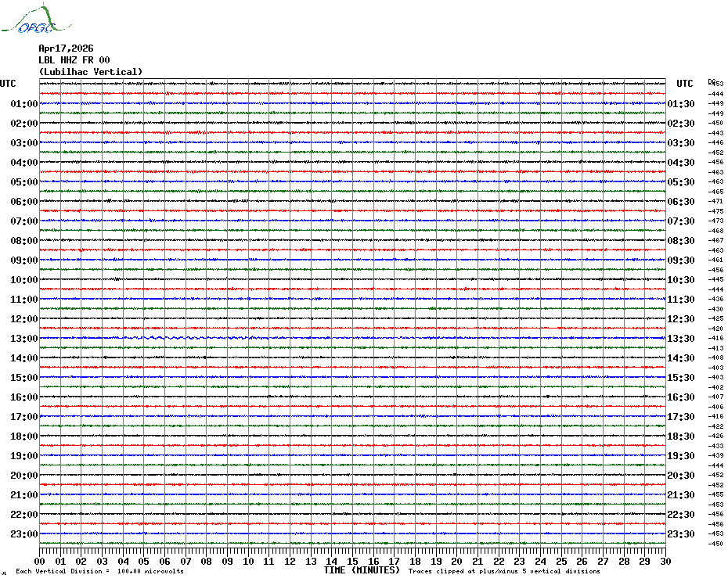The height and width of the screenshot is (582, 728).
Task: Click the (Lubilhac Vertical) label
Action: coord(91,72)
